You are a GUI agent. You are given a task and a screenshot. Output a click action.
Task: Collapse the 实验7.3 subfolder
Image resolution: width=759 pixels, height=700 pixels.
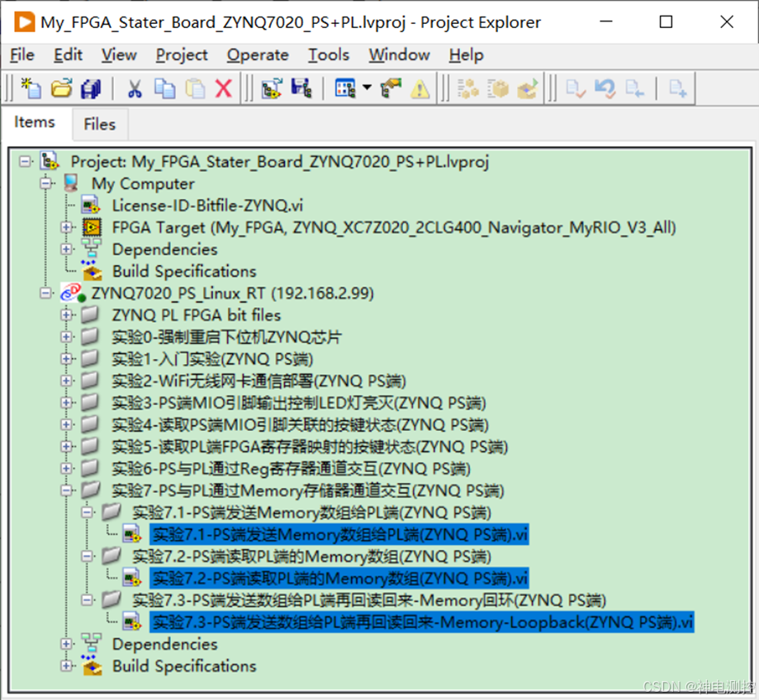tap(87, 600)
